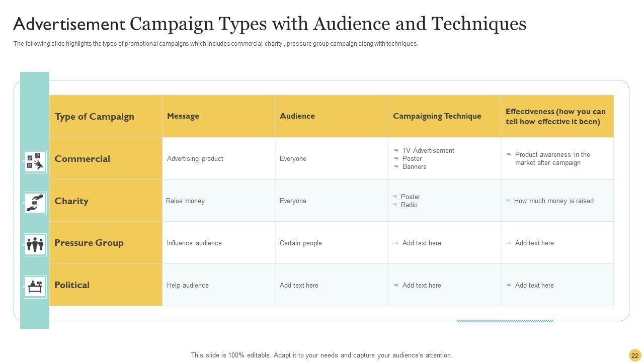Select the 'Charity' row label

[x=71, y=201]
